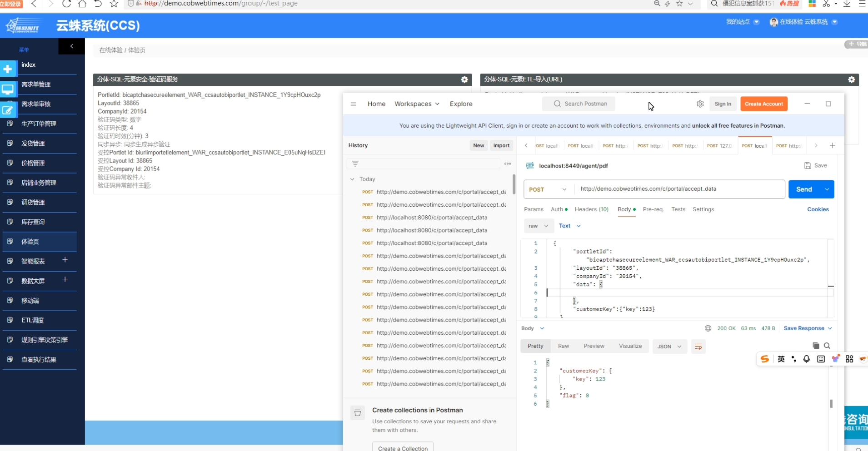Open request Settings tab
Image resolution: width=868 pixels, height=451 pixels.
tap(703, 209)
